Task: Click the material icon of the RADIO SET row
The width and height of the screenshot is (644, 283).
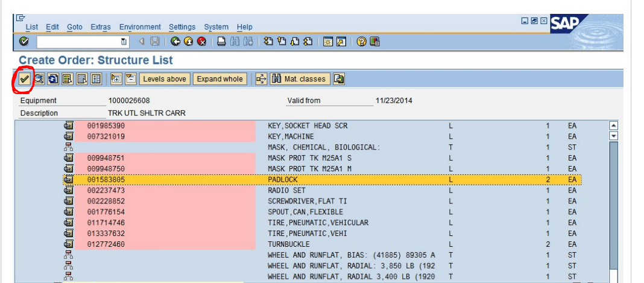Action: click(69, 190)
